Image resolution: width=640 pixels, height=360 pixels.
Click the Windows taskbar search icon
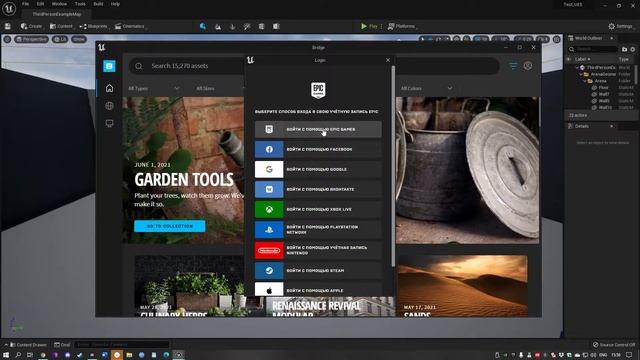18,355
